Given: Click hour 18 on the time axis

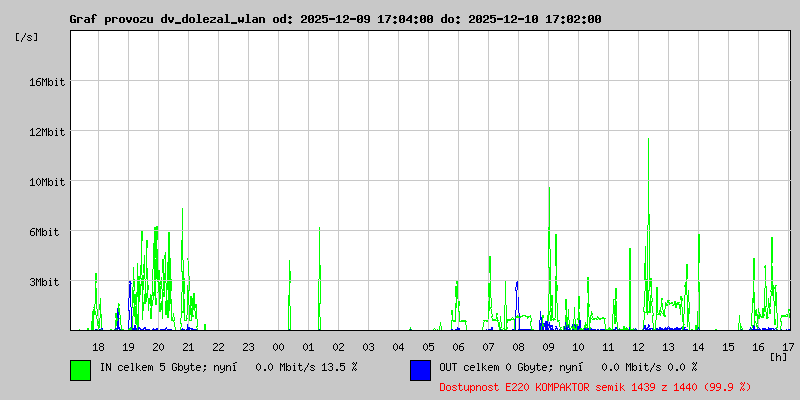Looking at the screenshot, I should (98, 347).
